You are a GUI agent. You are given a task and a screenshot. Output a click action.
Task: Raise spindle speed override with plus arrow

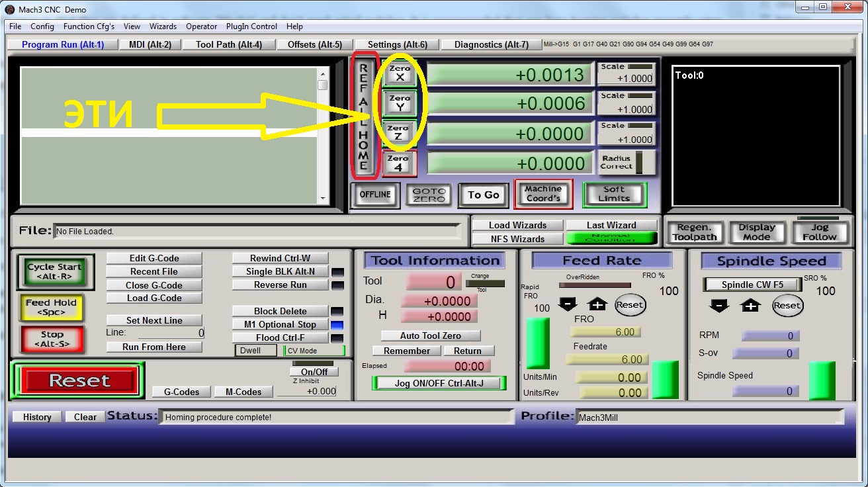pyautogui.click(x=750, y=305)
